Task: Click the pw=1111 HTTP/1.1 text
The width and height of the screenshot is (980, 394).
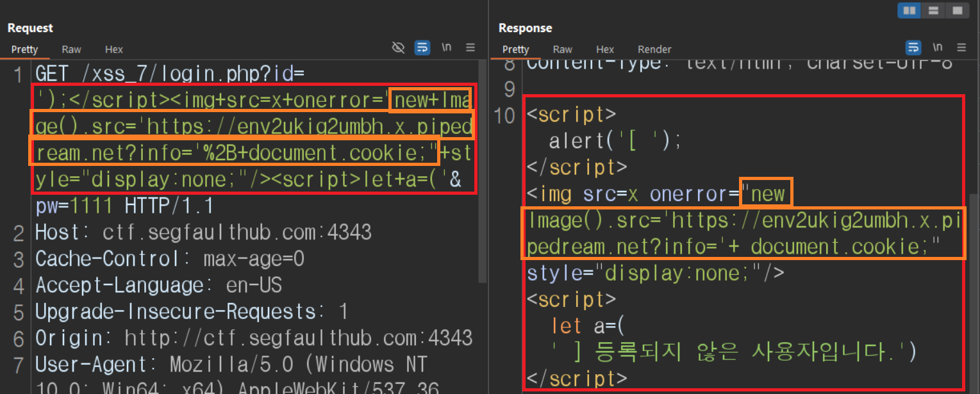Action: [124, 206]
